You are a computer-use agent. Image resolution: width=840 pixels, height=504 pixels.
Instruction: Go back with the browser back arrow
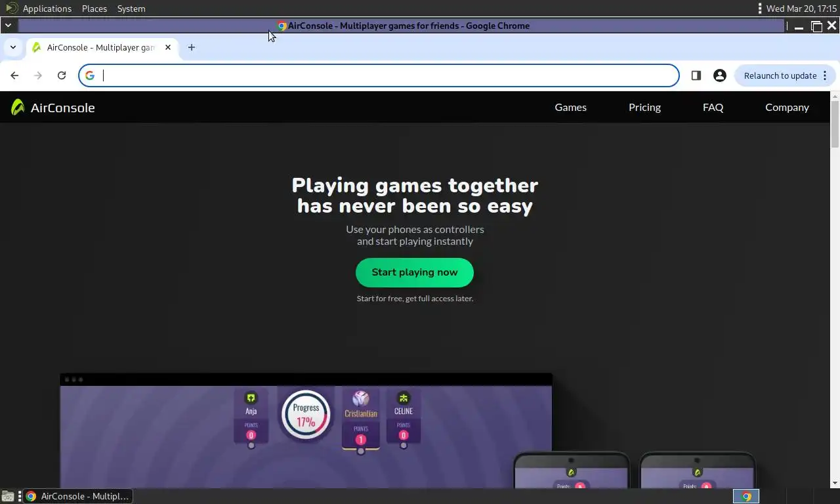(14, 75)
